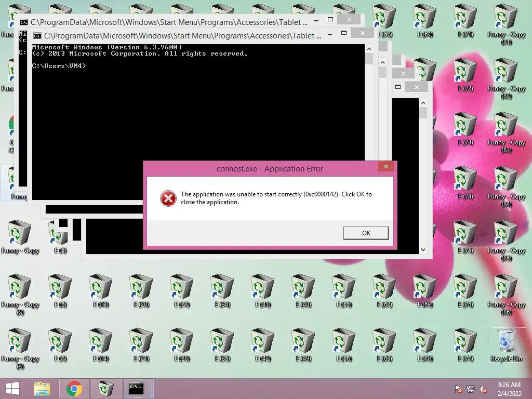
Task: Select the E (42) desktop shortcut
Action: coord(263,345)
